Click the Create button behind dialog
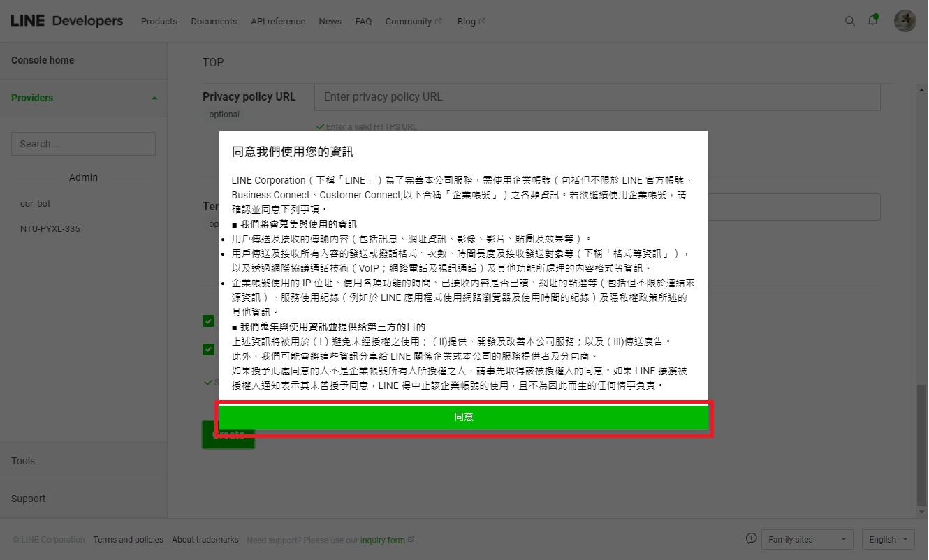The width and height of the screenshot is (929, 560). point(228,435)
